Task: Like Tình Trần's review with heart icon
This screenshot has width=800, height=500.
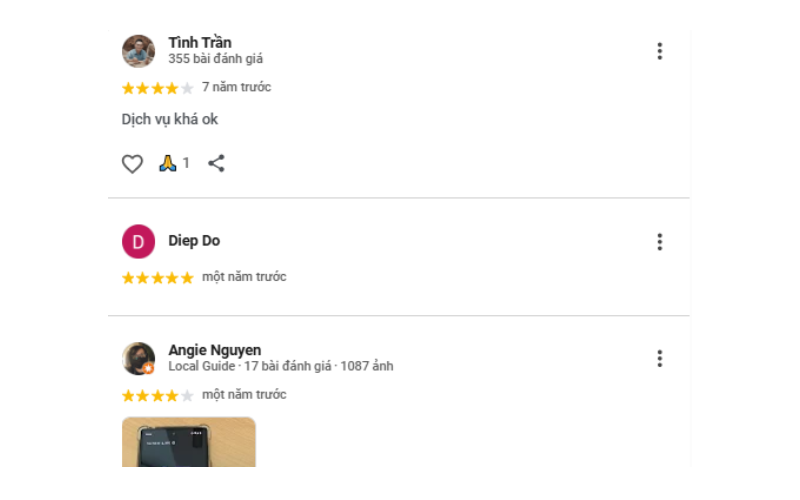Action: click(x=133, y=164)
